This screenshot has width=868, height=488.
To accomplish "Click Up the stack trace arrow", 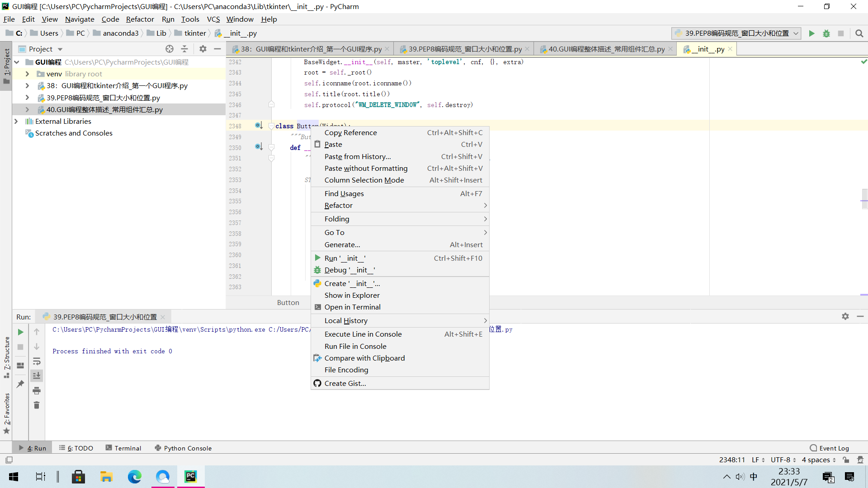I will pyautogui.click(x=37, y=332).
